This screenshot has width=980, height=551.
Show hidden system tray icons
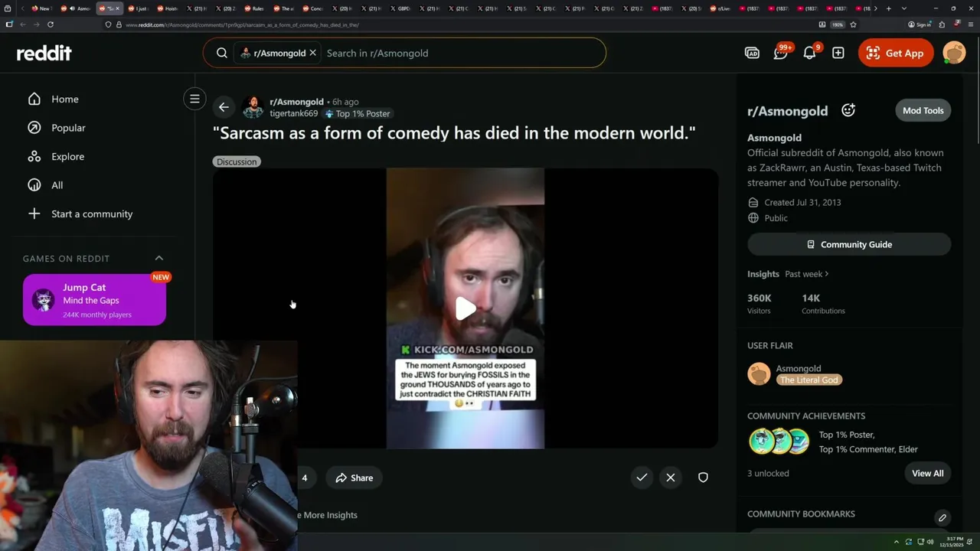[x=897, y=542]
